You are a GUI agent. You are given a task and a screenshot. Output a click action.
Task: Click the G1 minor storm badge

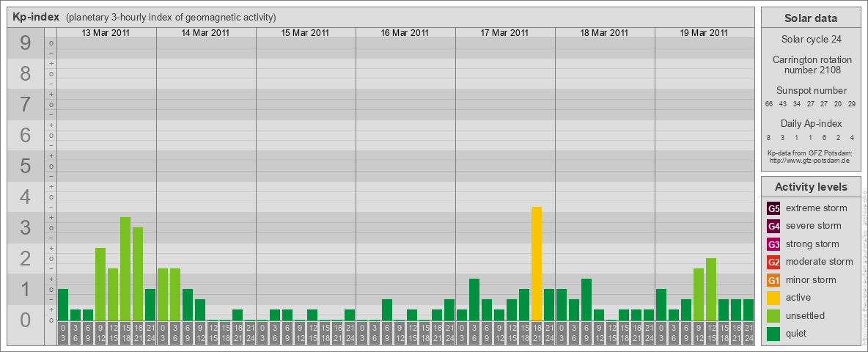point(773,280)
